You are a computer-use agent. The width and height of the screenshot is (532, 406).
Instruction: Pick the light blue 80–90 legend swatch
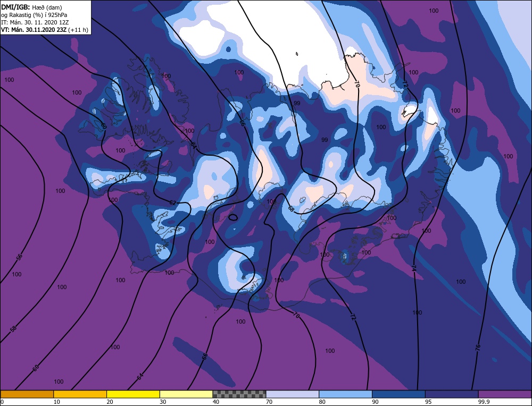[345, 394]
